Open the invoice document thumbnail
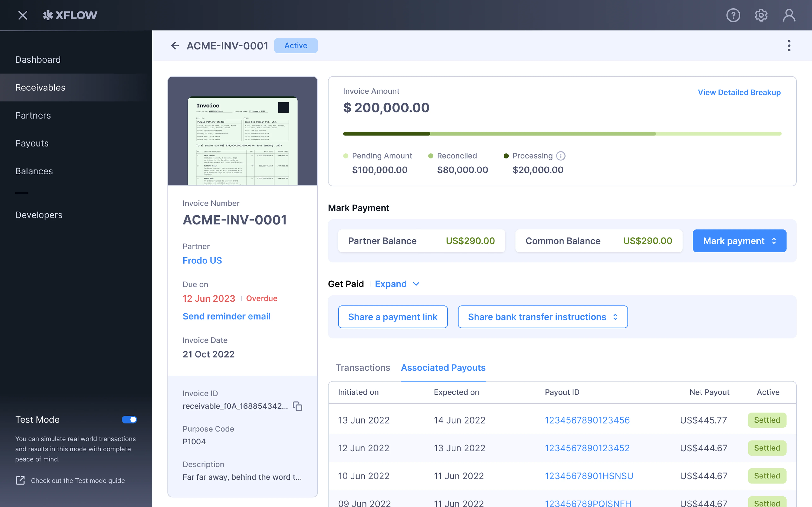Viewport: 812px width, 507px height. coord(242,141)
